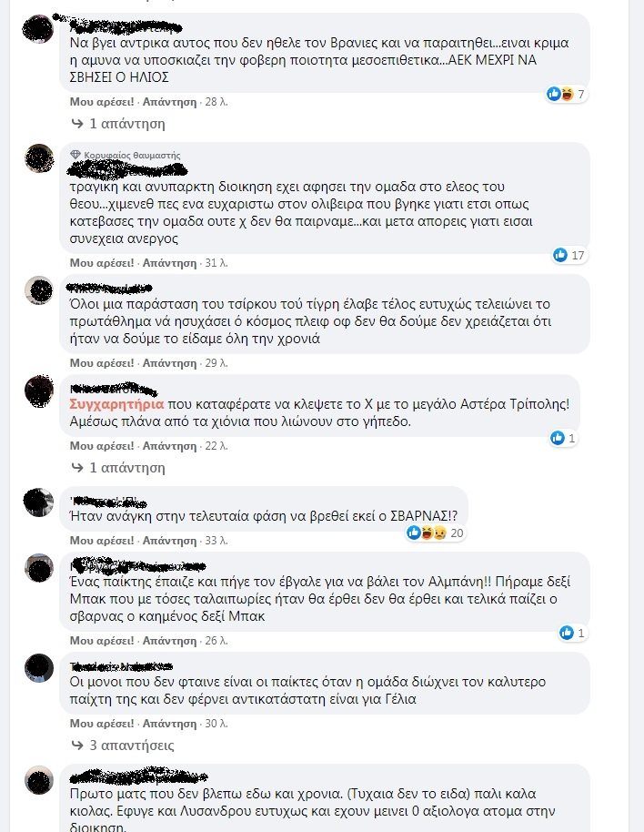The height and width of the screenshot is (832, 644).
Task: Like the comment posted 28 λ. ago
Action: click(x=102, y=101)
